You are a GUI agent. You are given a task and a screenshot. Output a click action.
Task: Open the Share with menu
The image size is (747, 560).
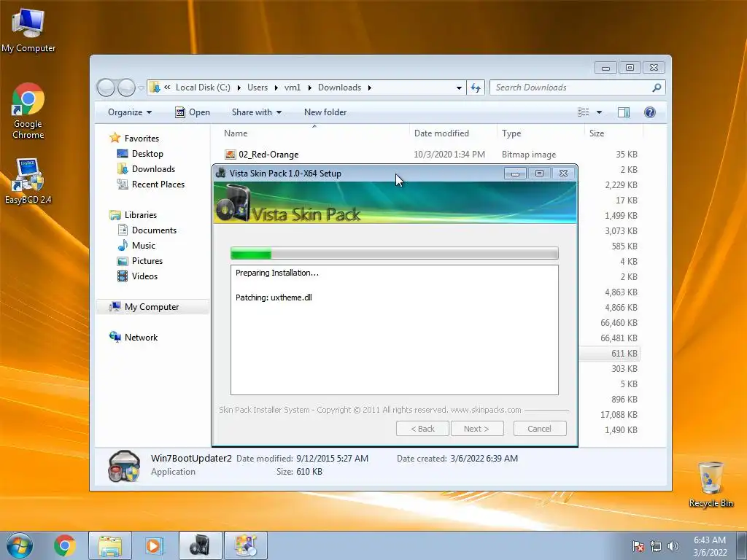coord(256,112)
